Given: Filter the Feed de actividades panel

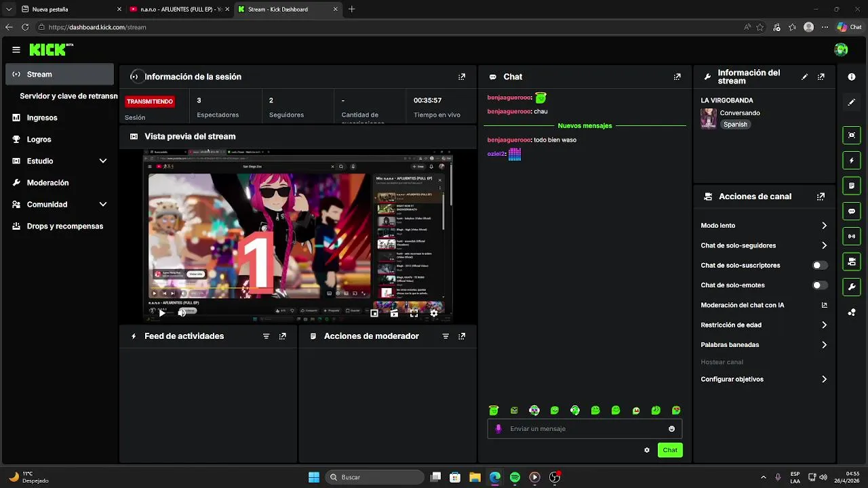Looking at the screenshot, I should coord(266,336).
